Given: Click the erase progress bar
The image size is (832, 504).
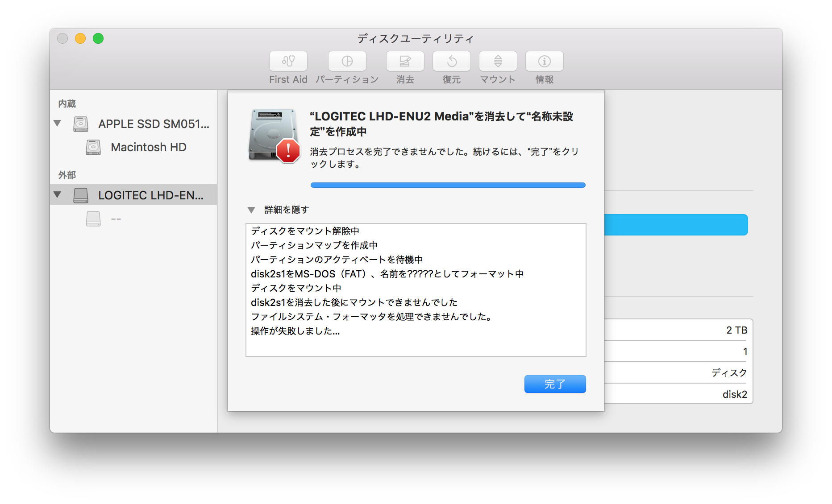Looking at the screenshot, I should [x=448, y=185].
